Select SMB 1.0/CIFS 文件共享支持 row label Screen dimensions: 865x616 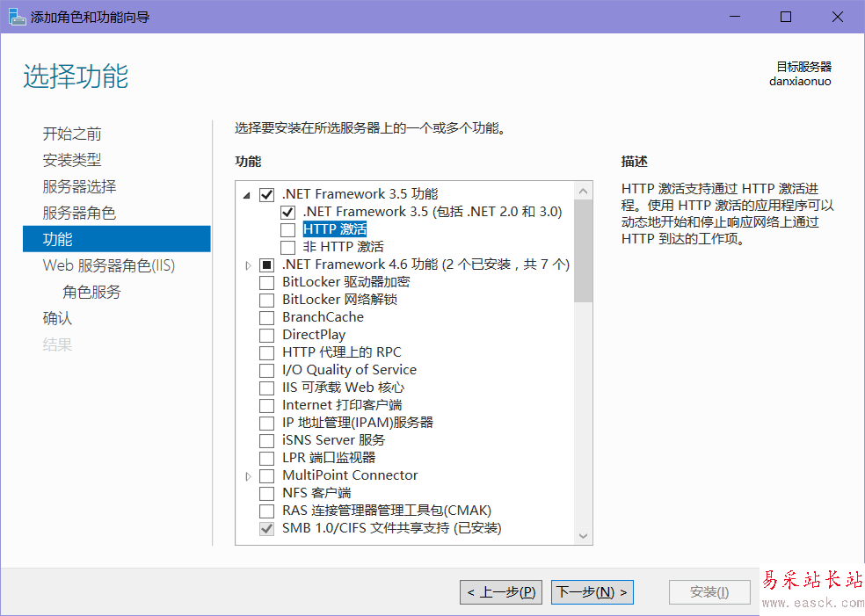click(392, 528)
